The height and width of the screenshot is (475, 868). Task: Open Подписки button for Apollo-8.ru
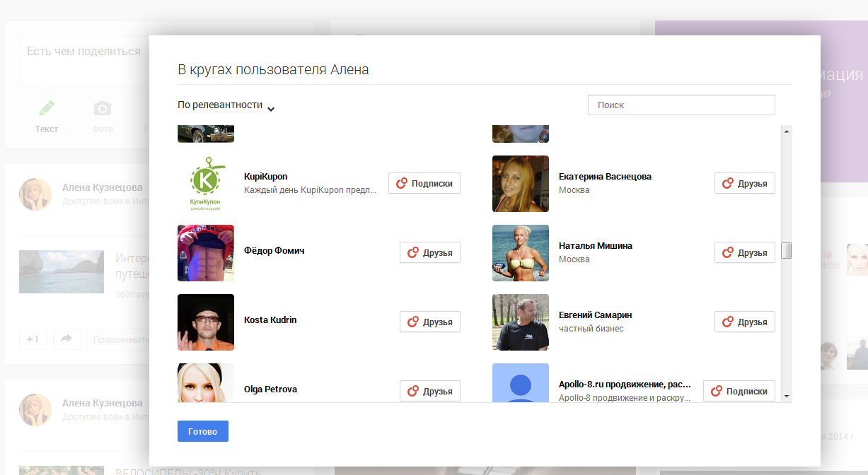coord(739,392)
